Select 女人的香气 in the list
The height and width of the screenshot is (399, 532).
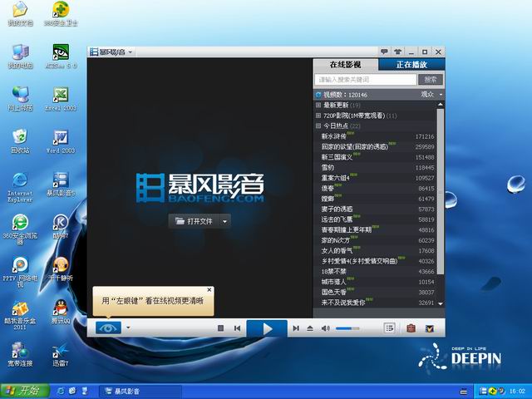point(376,251)
